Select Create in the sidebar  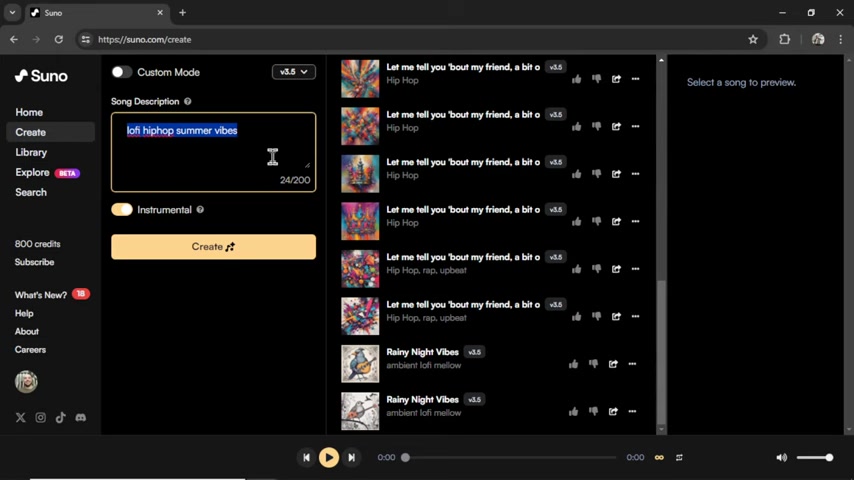click(x=50, y=132)
